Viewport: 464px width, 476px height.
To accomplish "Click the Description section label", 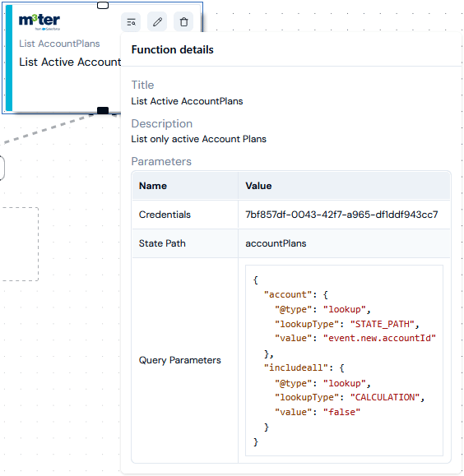I will 162,124.
